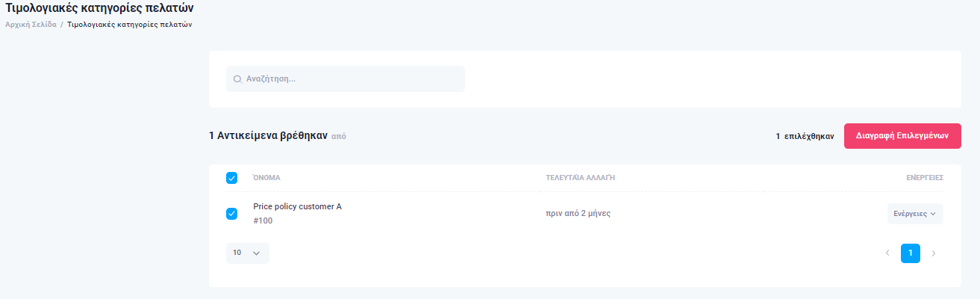Click the #100 identifier text
This screenshot has height=299, width=980.
[x=263, y=221]
